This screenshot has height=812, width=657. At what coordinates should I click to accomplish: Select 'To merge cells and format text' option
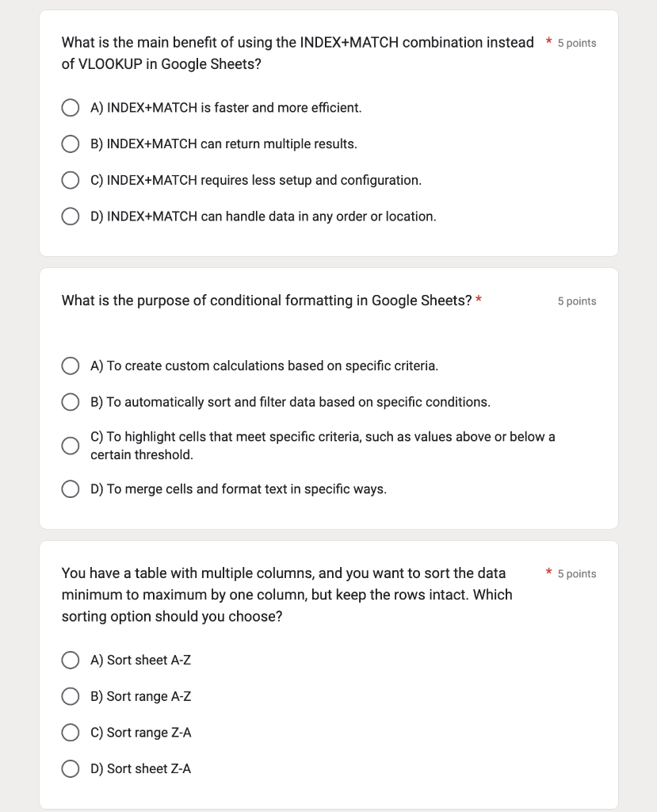coord(71,488)
